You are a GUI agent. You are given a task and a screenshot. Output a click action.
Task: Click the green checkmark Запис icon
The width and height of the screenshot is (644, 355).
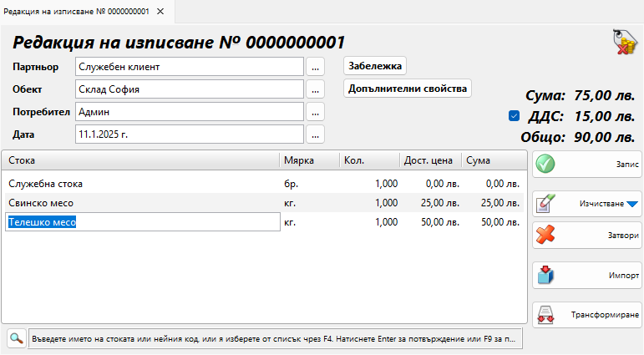[545, 165]
